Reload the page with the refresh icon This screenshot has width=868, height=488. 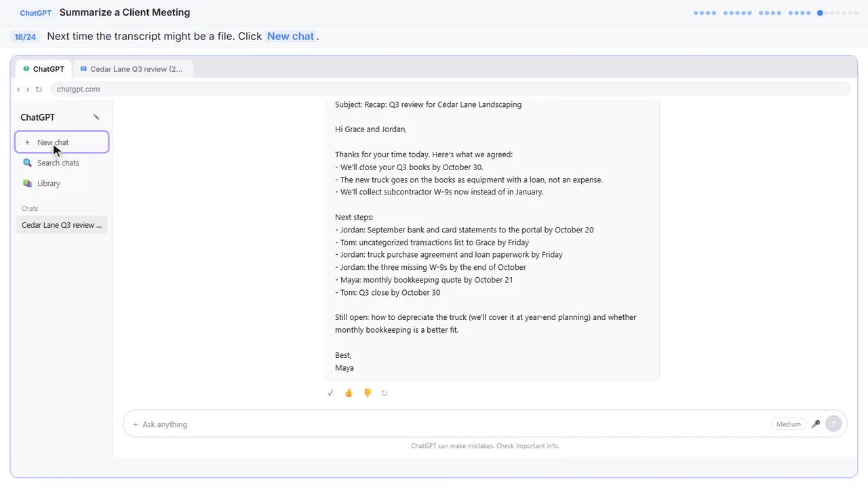click(x=39, y=89)
